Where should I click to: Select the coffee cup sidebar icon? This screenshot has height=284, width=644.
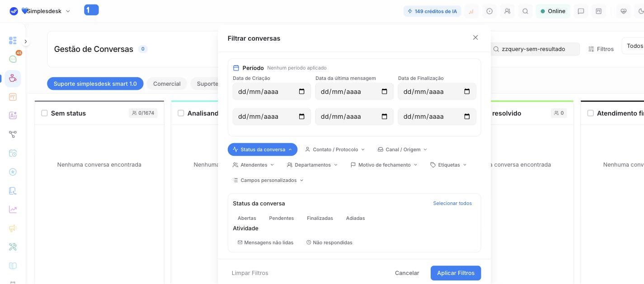pos(13,79)
